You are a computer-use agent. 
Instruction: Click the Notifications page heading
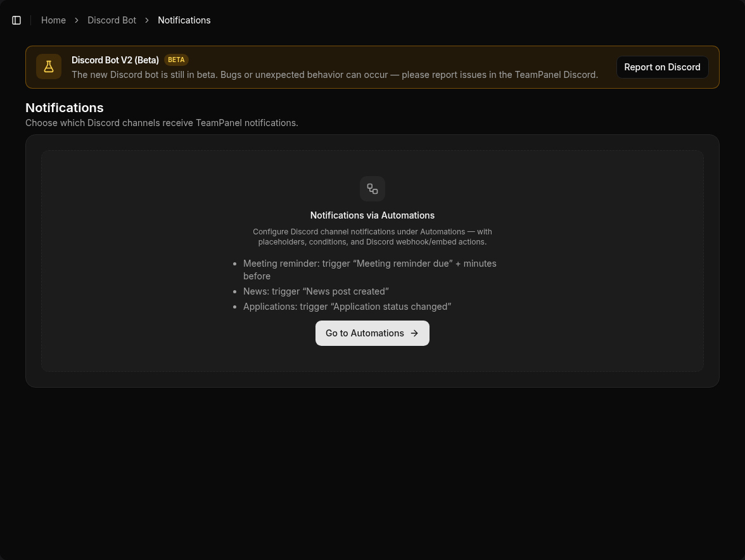(x=65, y=108)
